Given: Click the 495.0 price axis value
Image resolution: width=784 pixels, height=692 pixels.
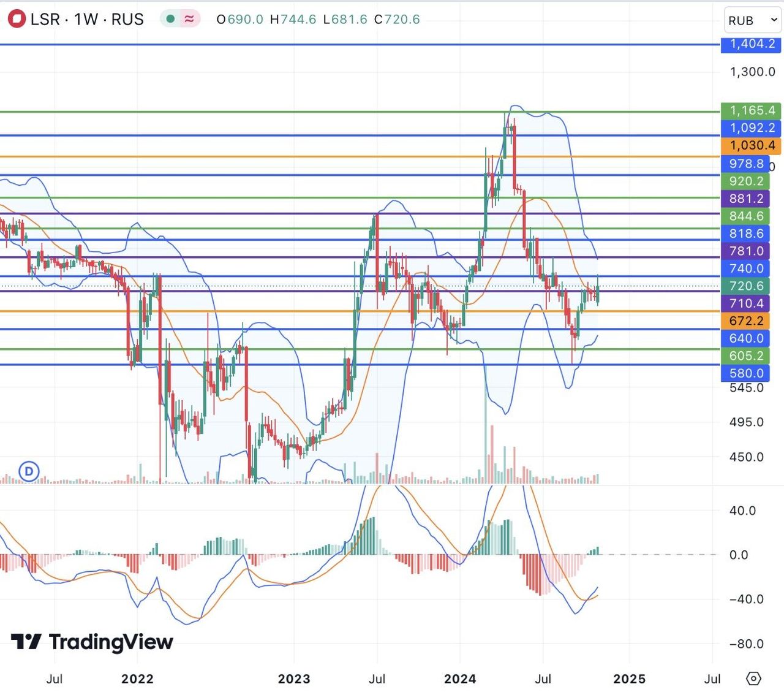Looking at the screenshot, I should (747, 422).
